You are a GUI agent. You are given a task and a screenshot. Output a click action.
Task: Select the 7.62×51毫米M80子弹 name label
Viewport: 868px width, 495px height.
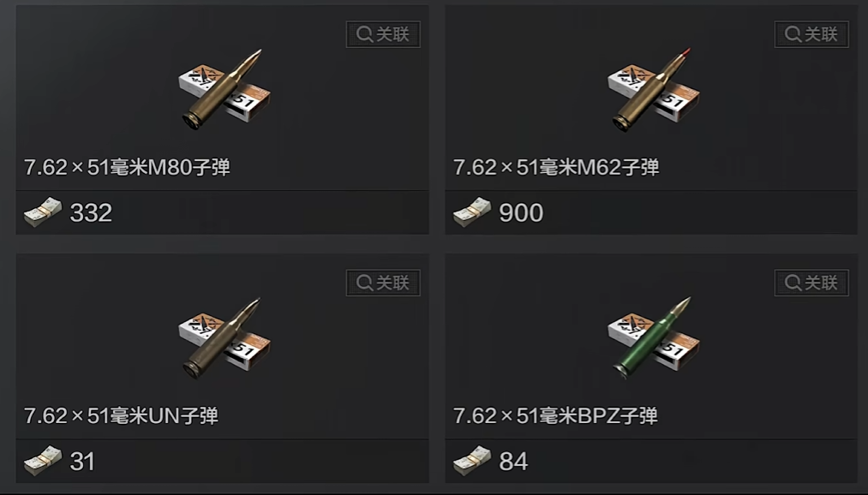[127, 167]
